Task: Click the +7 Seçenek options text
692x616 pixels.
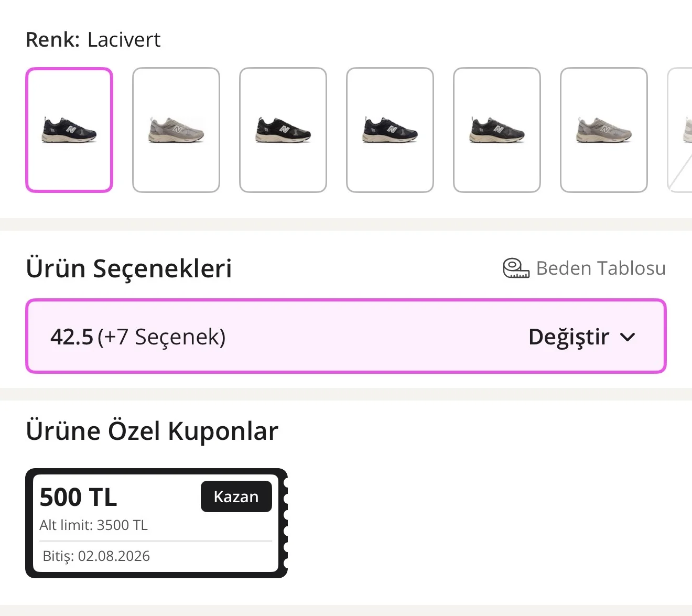Action: click(161, 337)
